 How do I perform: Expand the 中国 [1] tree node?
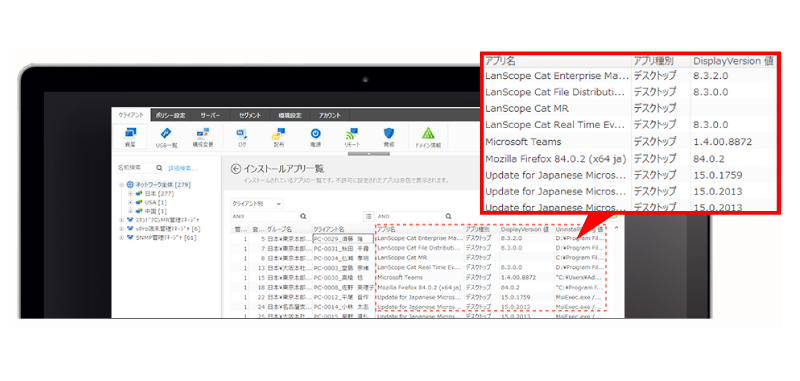[x=130, y=211]
